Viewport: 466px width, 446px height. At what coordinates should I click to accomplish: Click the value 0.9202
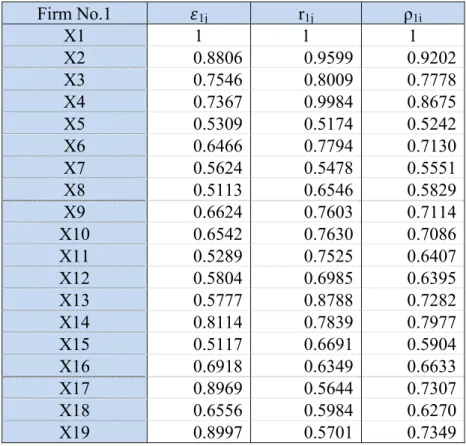[431, 58]
